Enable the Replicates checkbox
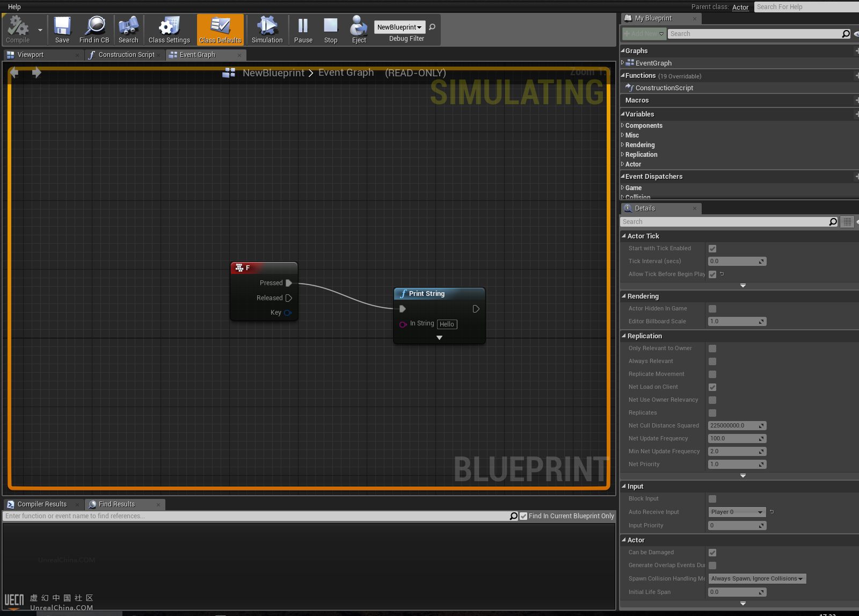Image resolution: width=859 pixels, height=616 pixels. [712, 413]
